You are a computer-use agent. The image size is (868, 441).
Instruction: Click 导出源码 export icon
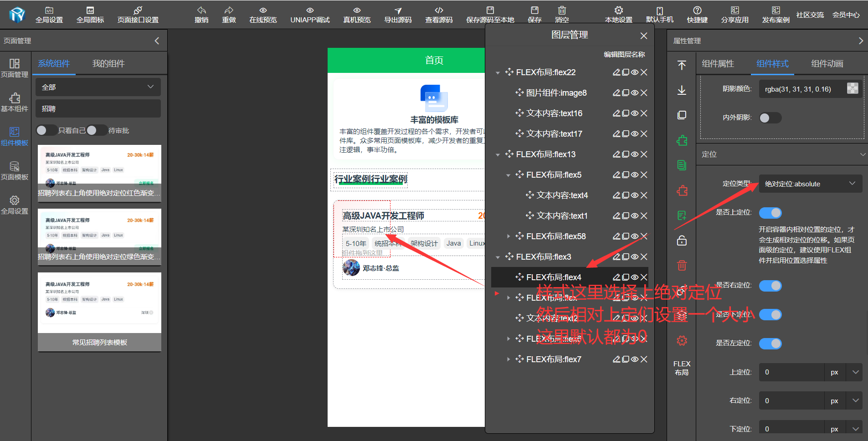click(x=398, y=10)
